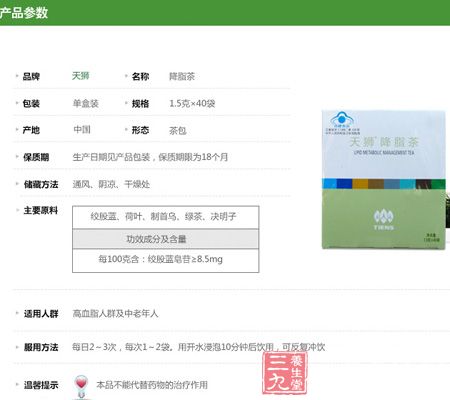
Task: Select the 茶包 form value
Action: pos(178,131)
